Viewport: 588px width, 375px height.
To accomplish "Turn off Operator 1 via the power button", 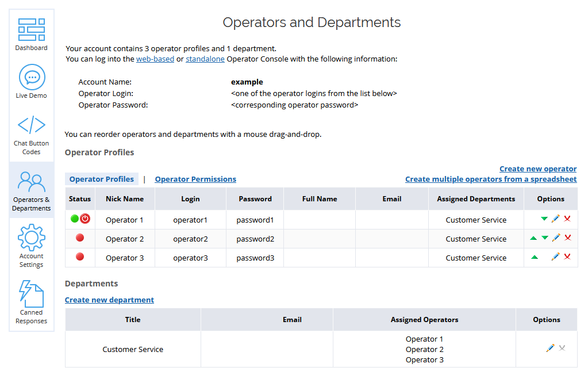I will [x=85, y=219].
